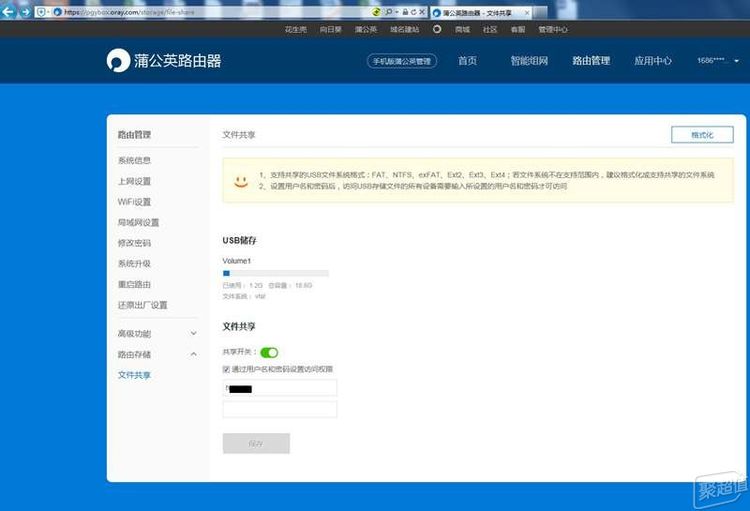The image size is (750, 511).
Task: Open the 1686**** account dropdown
Action: point(718,61)
